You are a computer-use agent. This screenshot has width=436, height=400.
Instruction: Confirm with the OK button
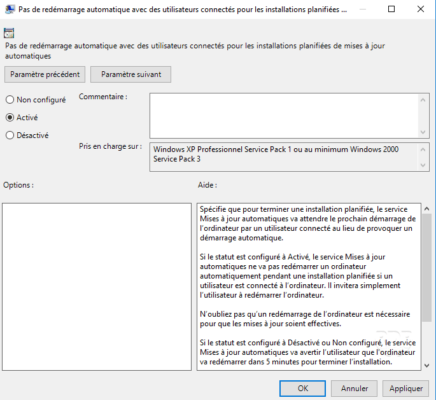[x=303, y=388]
